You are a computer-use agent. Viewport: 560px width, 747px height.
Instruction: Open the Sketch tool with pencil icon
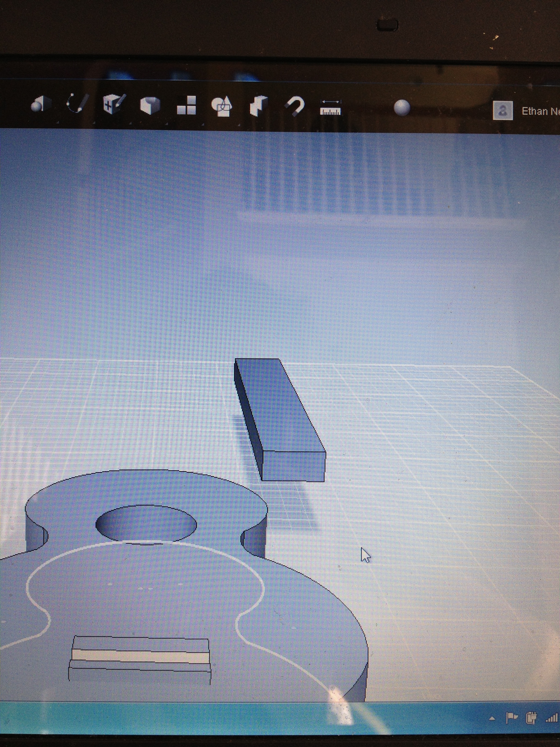point(78,103)
